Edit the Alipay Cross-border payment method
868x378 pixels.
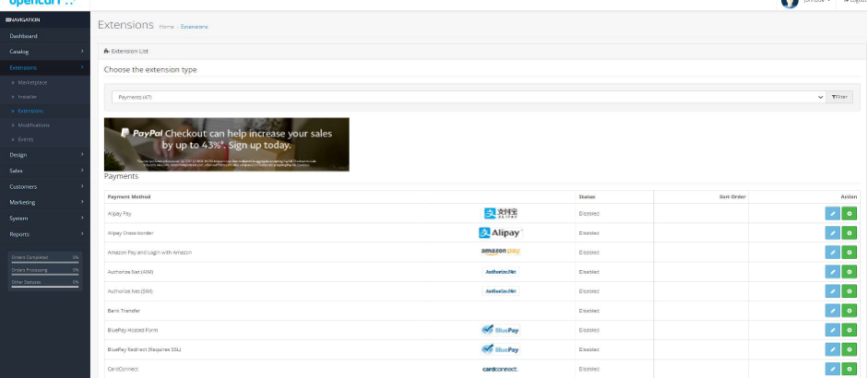(832, 233)
